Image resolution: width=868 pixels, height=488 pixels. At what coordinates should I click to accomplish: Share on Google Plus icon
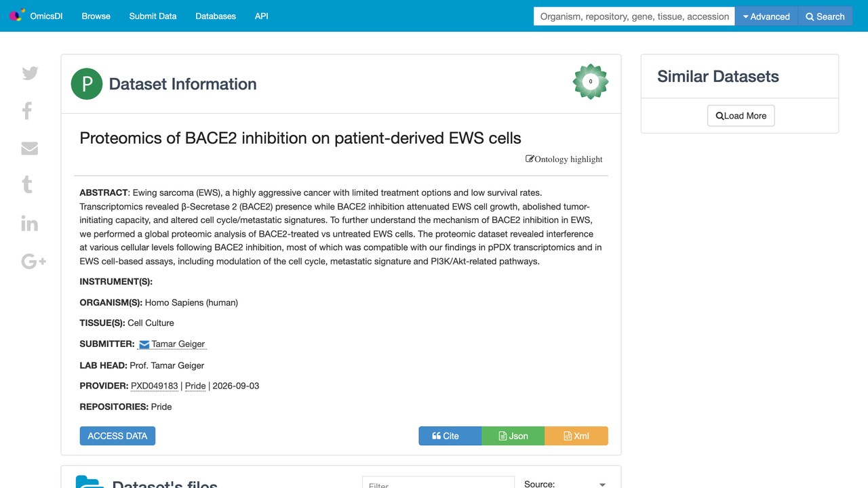(x=33, y=261)
